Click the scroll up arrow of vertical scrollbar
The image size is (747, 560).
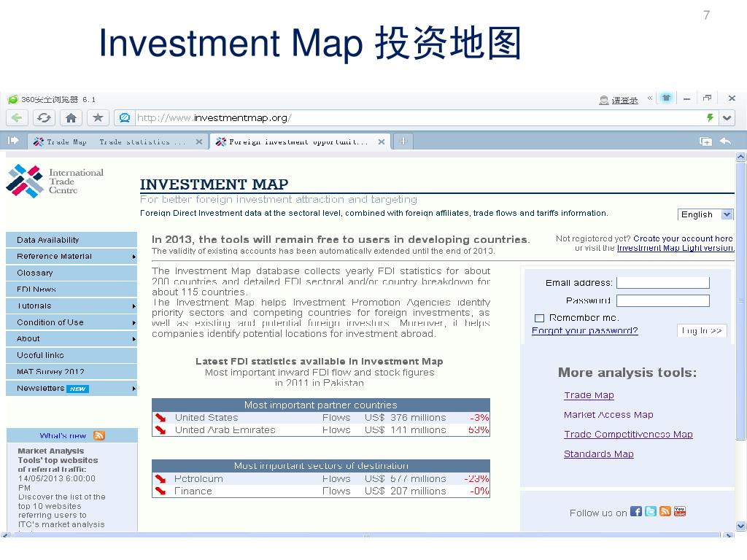point(741,156)
